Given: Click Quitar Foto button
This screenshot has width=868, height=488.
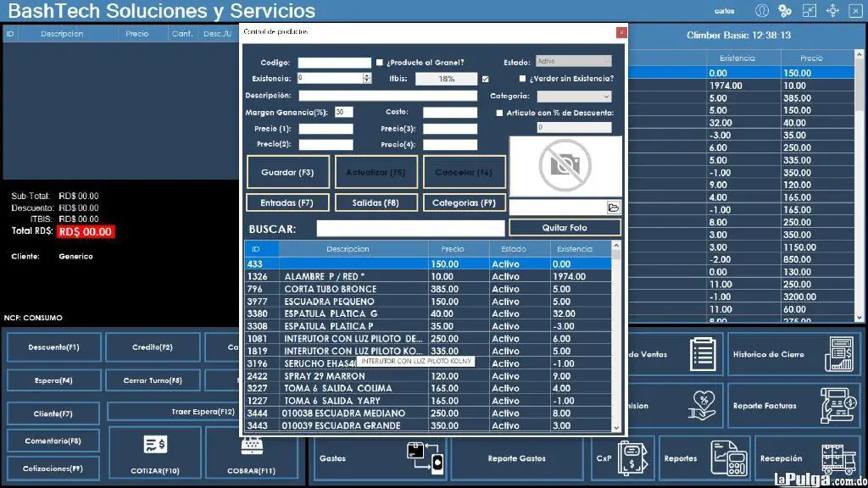Looking at the screenshot, I should click(x=565, y=227).
